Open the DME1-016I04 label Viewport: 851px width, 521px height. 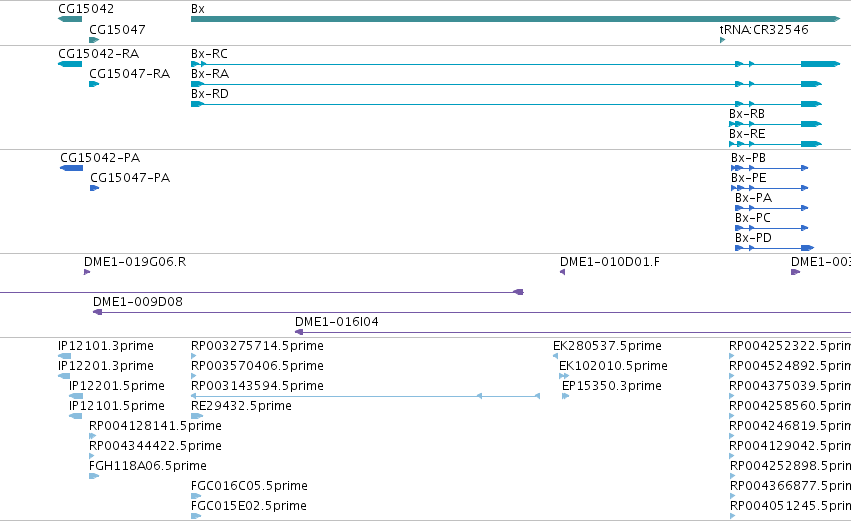coord(336,322)
